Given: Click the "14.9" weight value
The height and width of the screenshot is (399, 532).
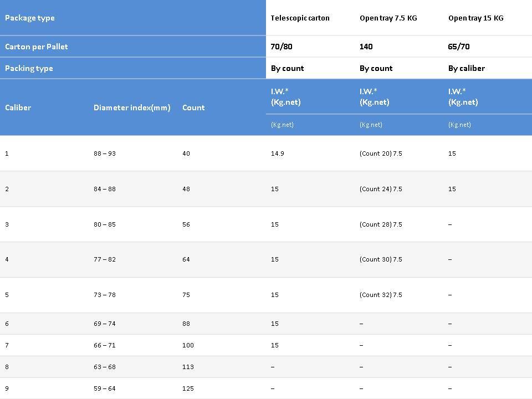Looking at the screenshot, I should coord(277,154).
